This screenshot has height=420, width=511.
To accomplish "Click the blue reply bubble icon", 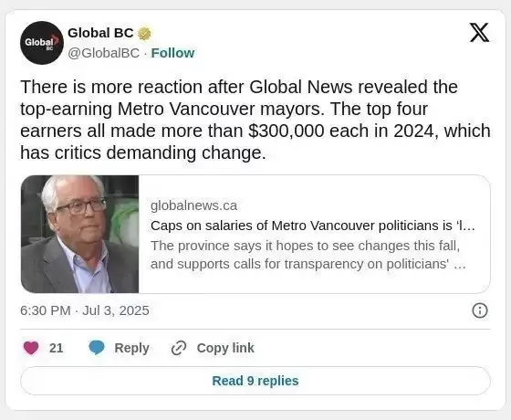I will (x=97, y=348).
